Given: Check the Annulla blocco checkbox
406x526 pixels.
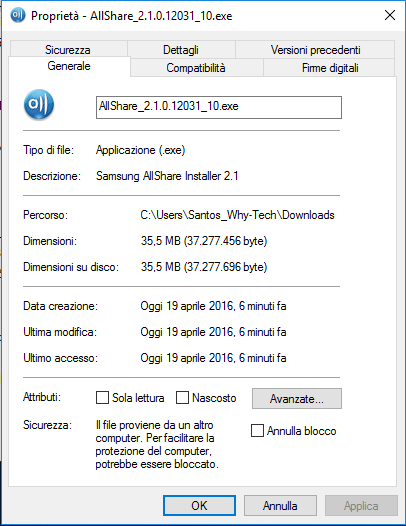Looking at the screenshot, I should [257, 430].
